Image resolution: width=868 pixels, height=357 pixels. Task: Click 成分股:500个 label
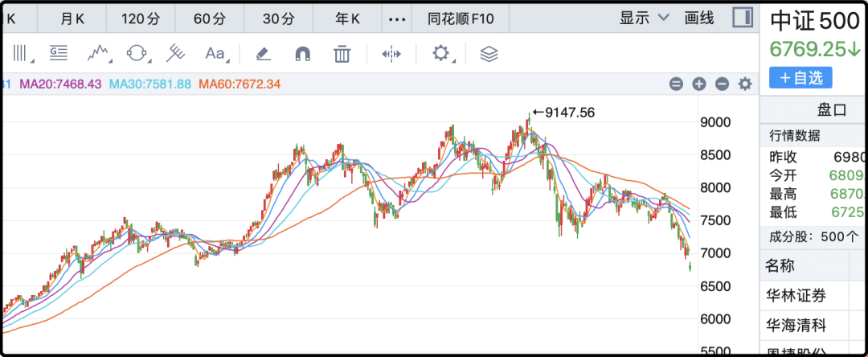(x=813, y=237)
